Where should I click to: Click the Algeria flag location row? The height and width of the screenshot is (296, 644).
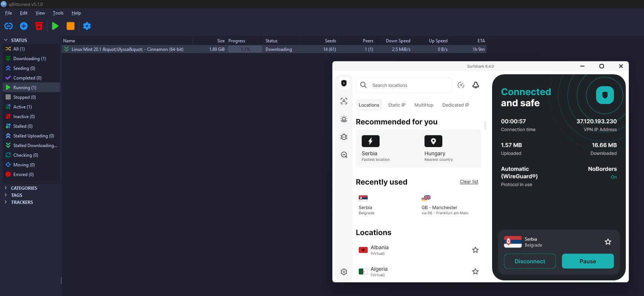419,271
